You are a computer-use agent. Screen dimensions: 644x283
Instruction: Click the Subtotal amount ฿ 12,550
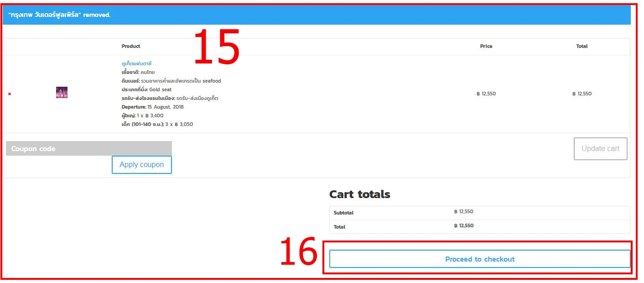pos(464,212)
